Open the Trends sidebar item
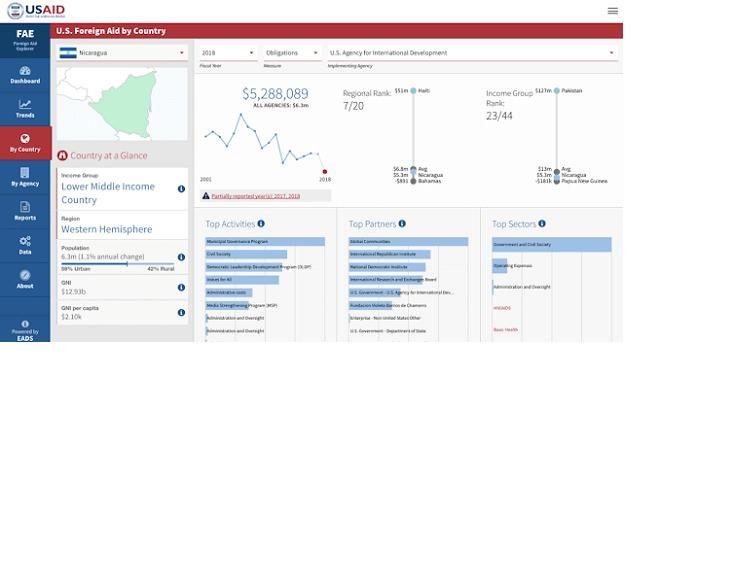731x580 pixels. coord(25,109)
